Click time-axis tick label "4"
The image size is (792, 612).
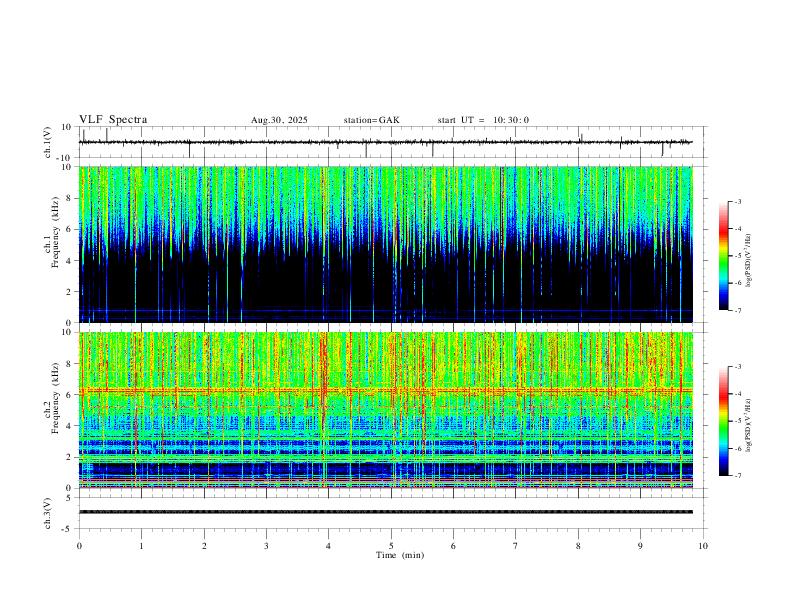329,546
